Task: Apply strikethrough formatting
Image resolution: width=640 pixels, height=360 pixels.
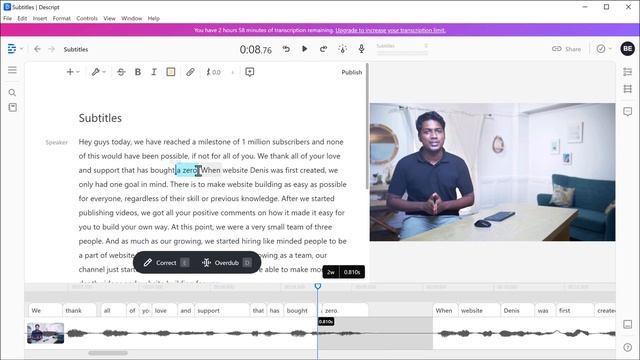Action: (121, 72)
